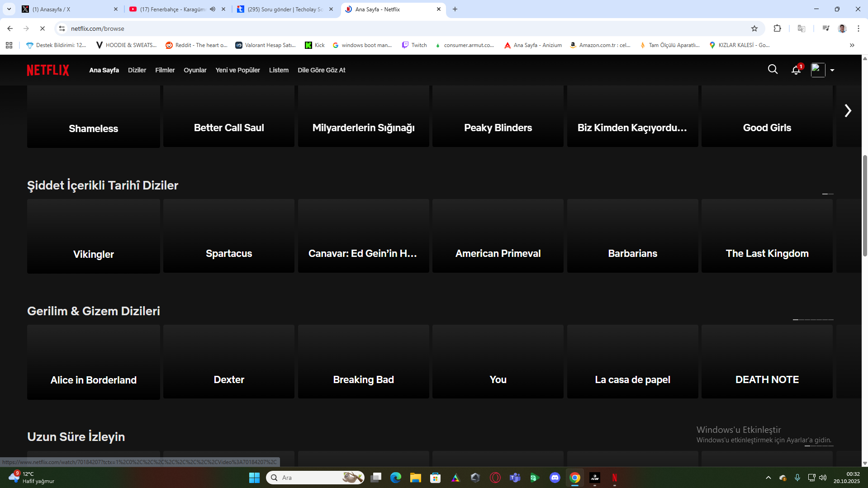This screenshot has width=868, height=488.
Task: Open Filmler in Netflix navigation
Action: (165, 70)
